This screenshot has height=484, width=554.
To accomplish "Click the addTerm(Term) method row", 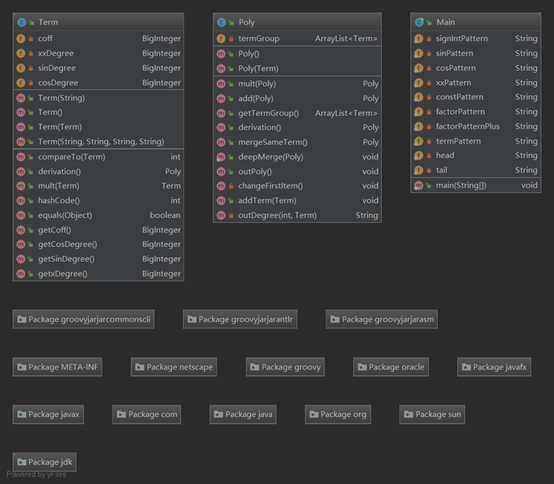I will coord(297,201).
